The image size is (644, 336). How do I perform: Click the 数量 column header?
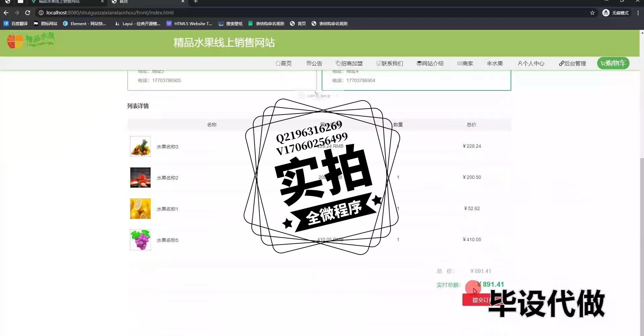tap(398, 125)
